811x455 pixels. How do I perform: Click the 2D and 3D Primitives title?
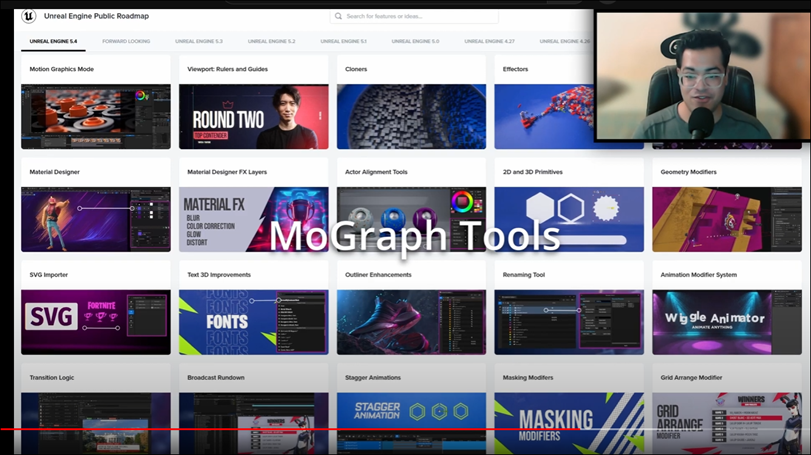533,172
